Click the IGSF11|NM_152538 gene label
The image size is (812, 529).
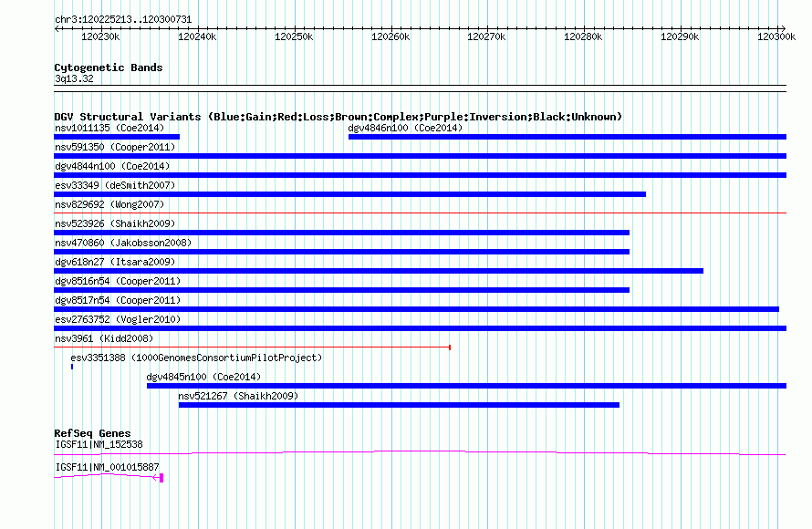99,444
